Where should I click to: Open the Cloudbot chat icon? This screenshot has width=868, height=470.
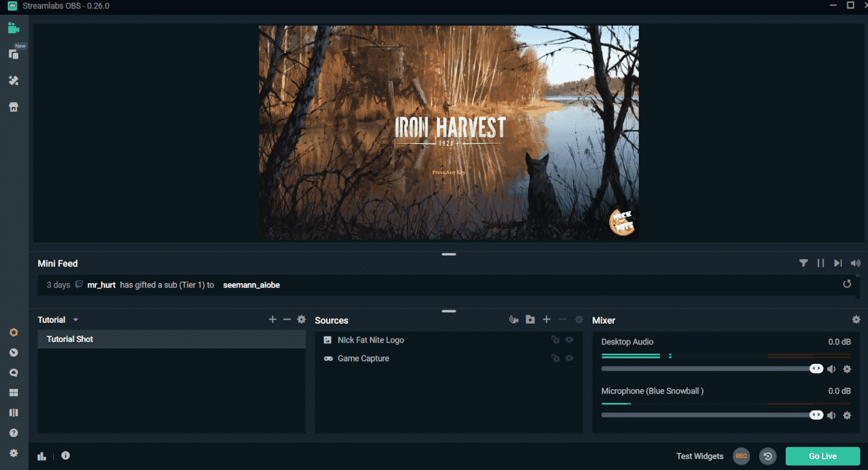pos(14,373)
